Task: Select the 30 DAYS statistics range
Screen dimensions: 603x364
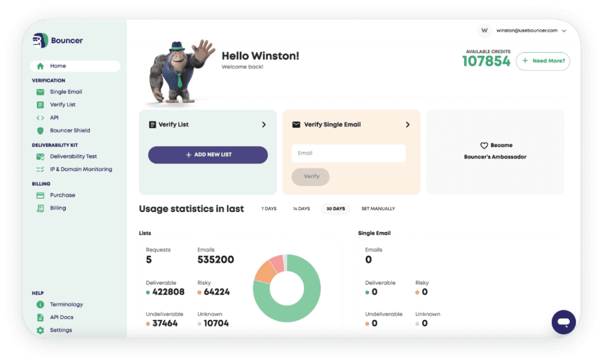Action: (336, 209)
